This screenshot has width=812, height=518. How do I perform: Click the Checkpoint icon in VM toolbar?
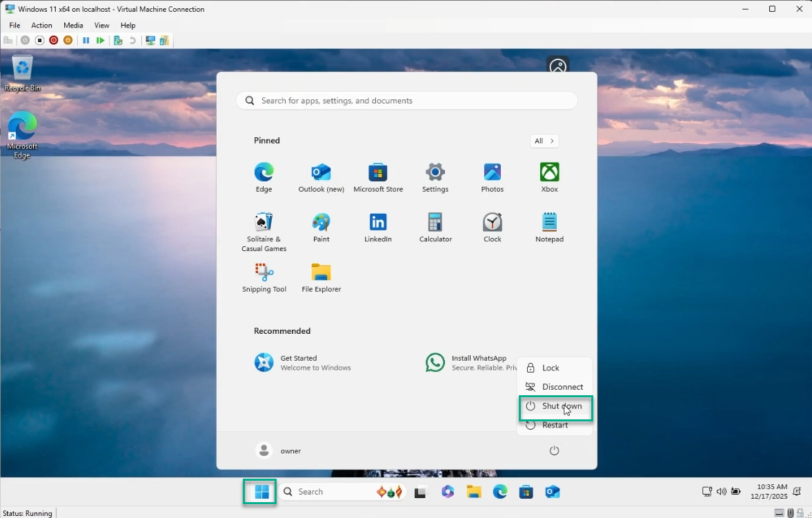pyautogui.click(x=118, y=41)
